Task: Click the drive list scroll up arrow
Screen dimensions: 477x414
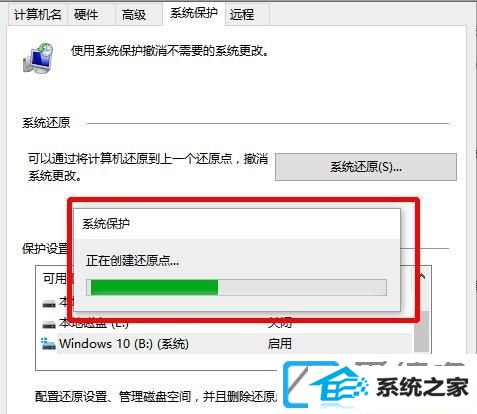Action: click(x=422, y=276)
